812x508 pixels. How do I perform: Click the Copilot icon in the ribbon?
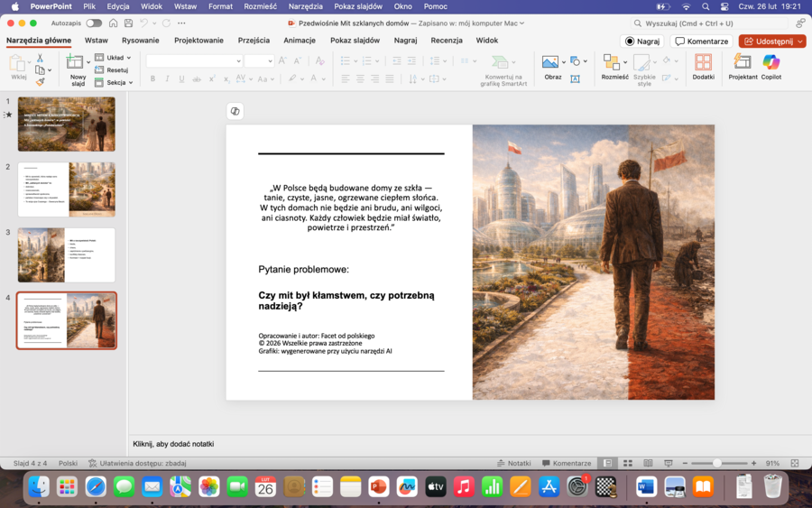(x=770, y=62)
